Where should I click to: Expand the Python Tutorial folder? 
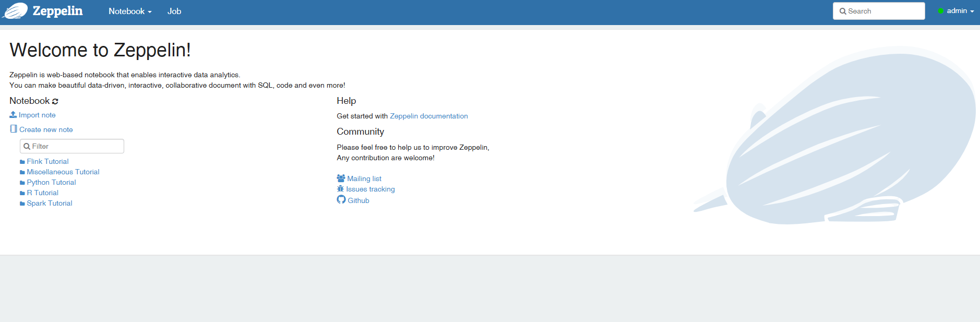51,183
